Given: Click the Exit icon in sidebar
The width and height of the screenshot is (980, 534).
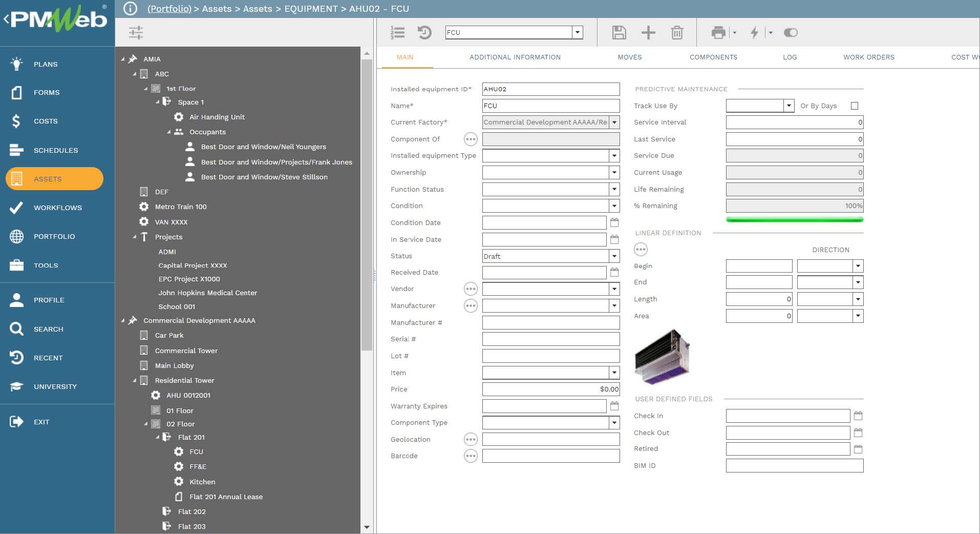Looking at the screenshot, I should pyautogui.click(x=17, y=422).
